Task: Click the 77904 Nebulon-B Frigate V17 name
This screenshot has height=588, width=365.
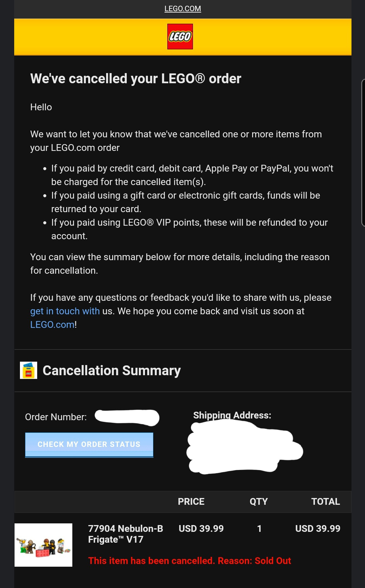Action: [x=126, y=534]
